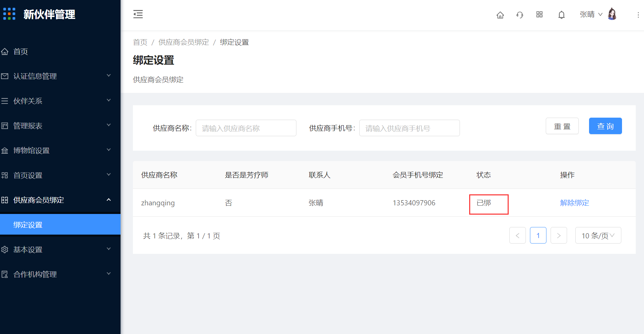Click the layout icon beside 首页设置
Screen dimensions: 644x334
[x=5, y=175]
